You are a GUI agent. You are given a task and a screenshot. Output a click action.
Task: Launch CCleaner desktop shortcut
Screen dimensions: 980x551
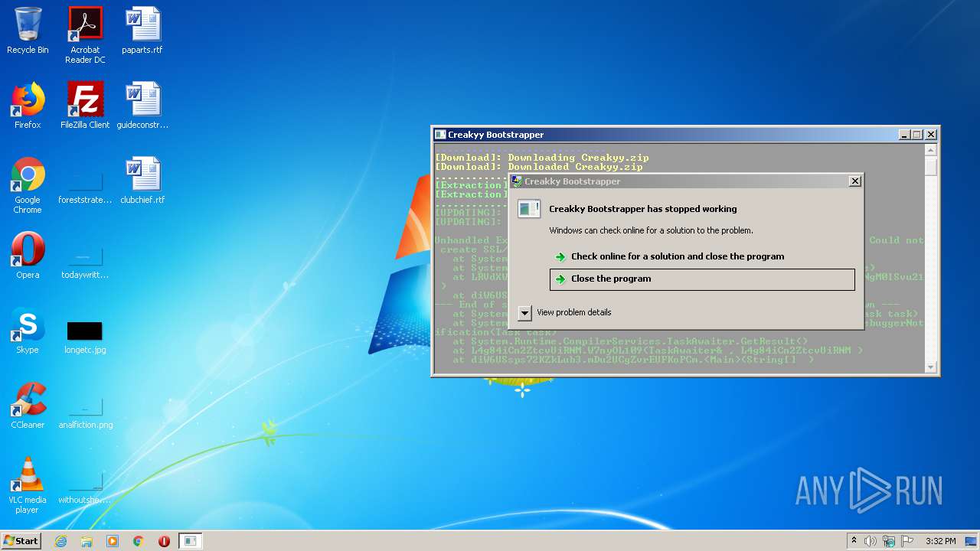[28, 406]
